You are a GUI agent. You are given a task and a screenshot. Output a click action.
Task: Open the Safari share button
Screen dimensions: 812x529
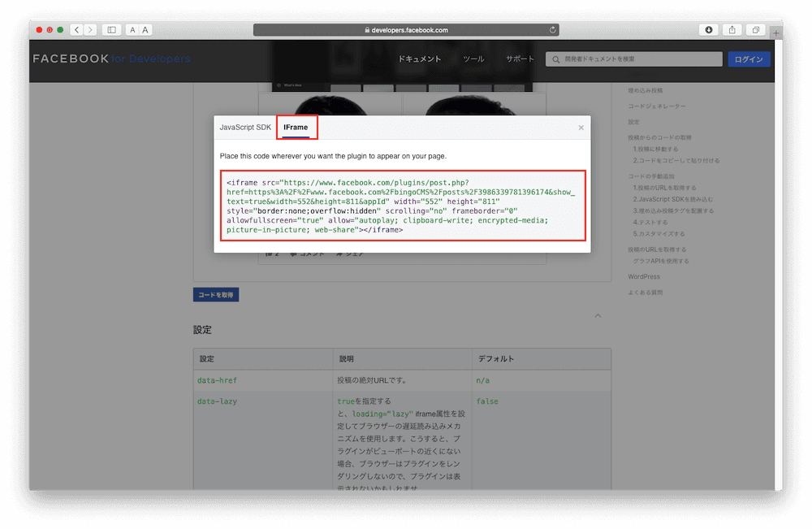click(732, 30)
